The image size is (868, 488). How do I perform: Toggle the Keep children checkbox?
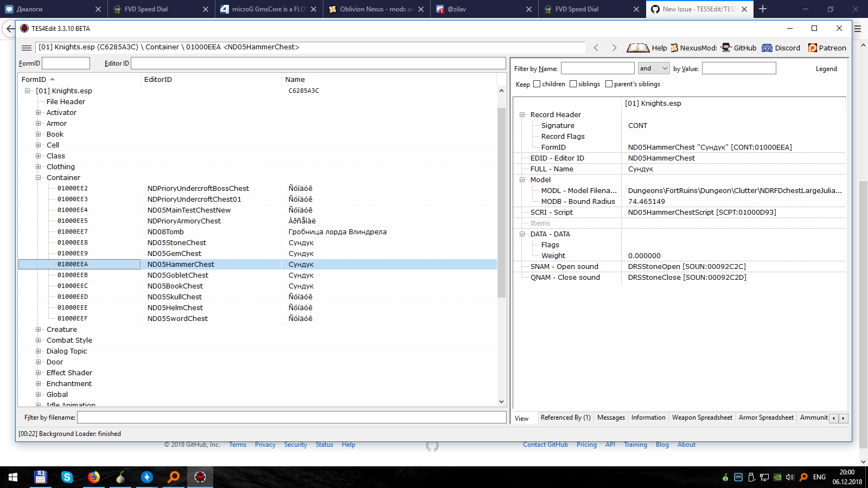537,84
